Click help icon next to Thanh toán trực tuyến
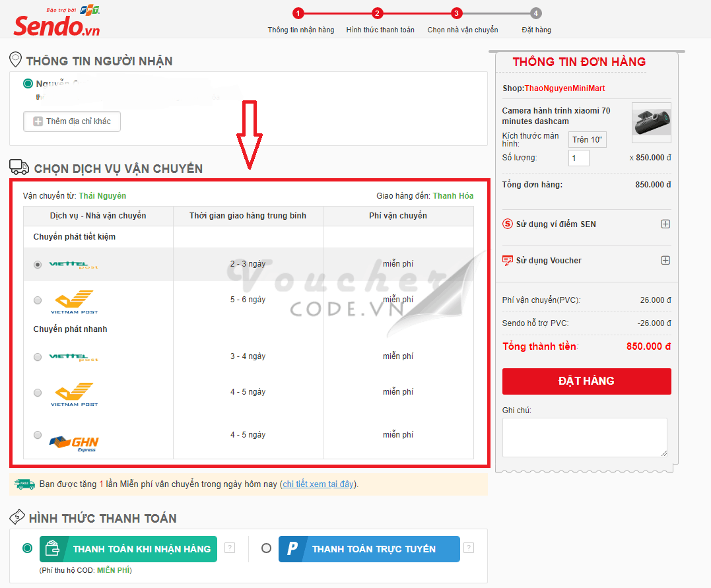 pos(468,548)
